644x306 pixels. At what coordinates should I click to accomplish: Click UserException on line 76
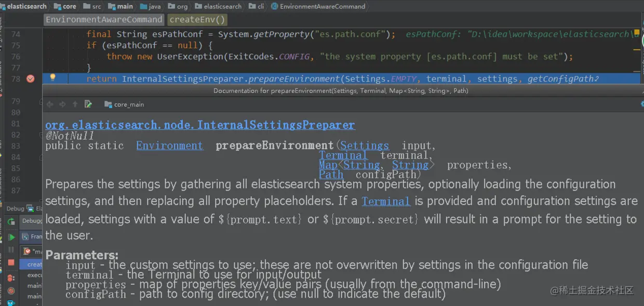[x=190, y=57]
